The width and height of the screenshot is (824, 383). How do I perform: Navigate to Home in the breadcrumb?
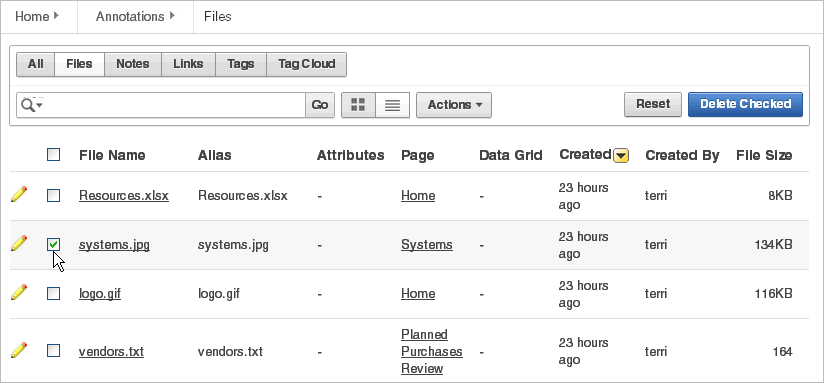[32, 16]
